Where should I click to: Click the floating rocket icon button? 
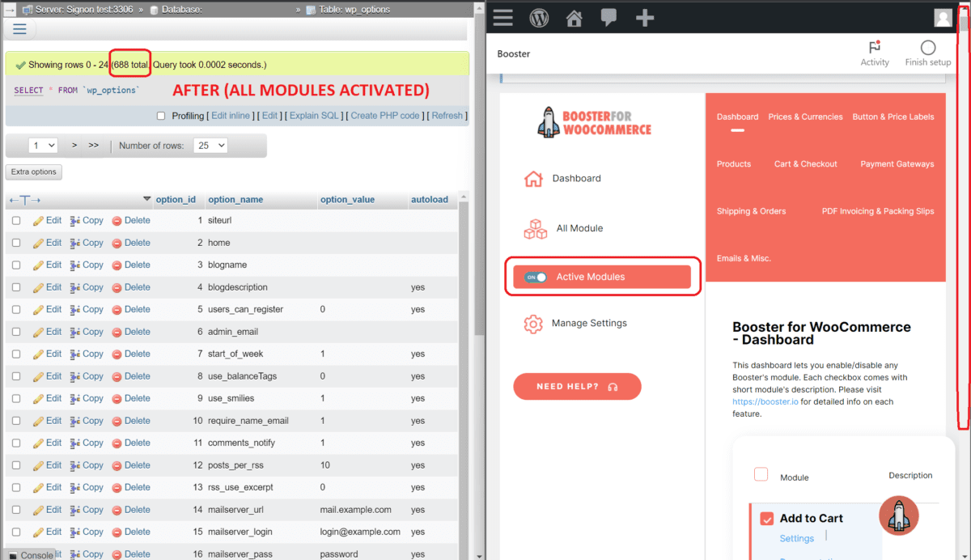click(x=899, y=515)
